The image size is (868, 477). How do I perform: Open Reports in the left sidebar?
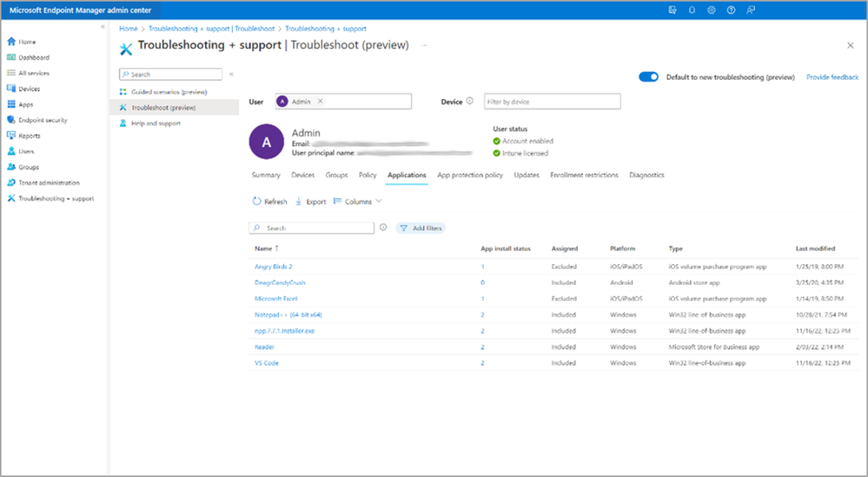tap(23, 136)
